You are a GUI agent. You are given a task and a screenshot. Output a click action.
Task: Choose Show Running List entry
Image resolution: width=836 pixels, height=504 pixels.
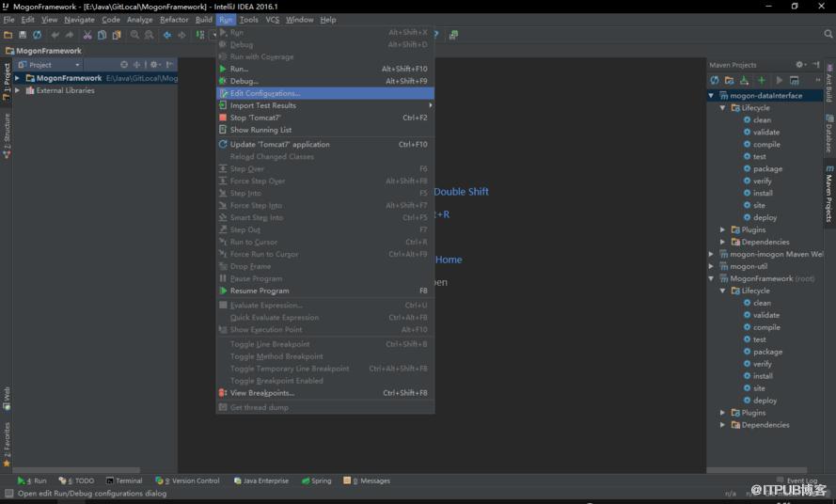pos(325,130)
